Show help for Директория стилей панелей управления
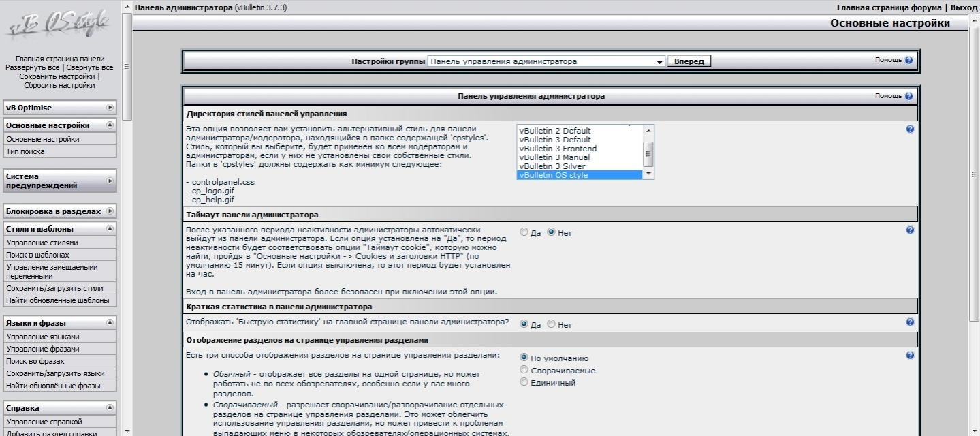The width and height of the screenshot is (980, 436). click(910, 129)
